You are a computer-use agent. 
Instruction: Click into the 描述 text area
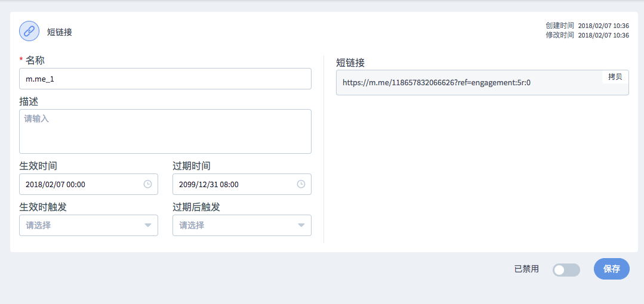coord(165,131)
